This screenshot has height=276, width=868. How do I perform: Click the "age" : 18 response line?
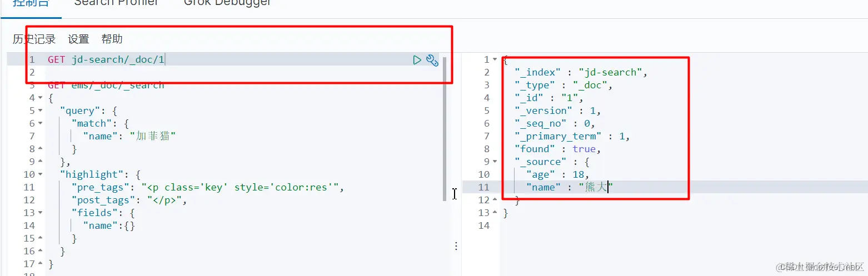(557, 175)
